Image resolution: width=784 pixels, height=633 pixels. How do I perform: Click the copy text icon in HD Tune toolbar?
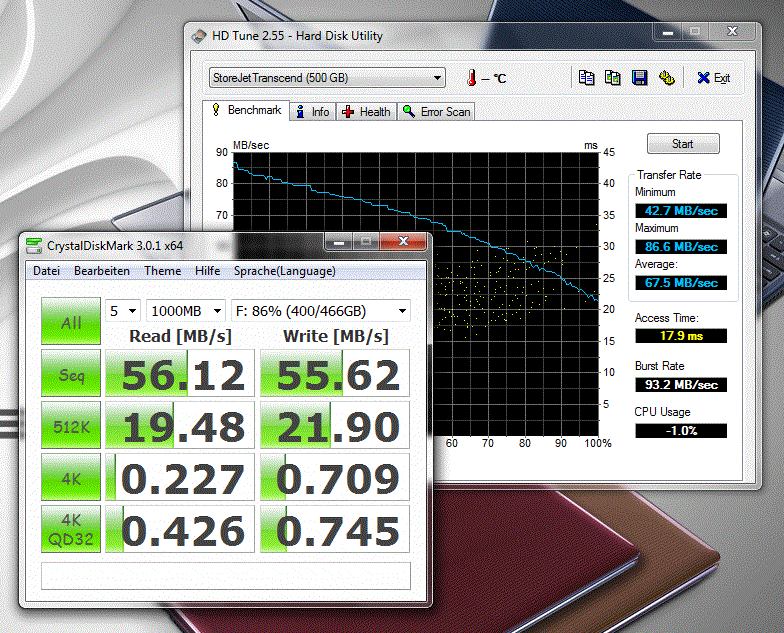(x=586, y=78)
